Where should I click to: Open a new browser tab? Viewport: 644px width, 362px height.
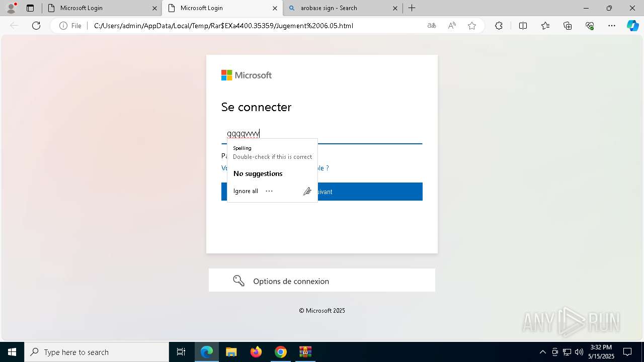(412, 8)
